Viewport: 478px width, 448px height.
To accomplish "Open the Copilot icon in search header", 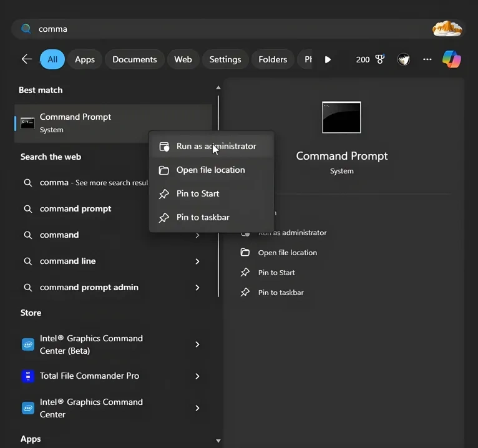I will [451, 59].
